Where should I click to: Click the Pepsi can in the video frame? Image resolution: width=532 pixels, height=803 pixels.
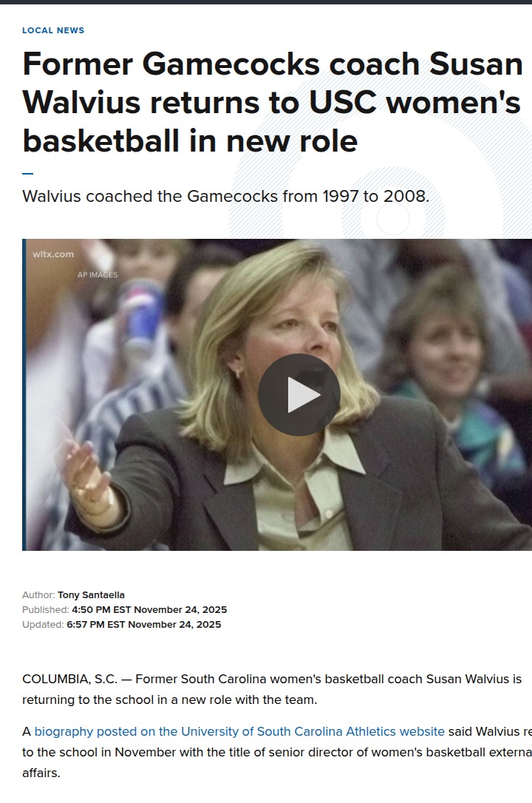141,315
